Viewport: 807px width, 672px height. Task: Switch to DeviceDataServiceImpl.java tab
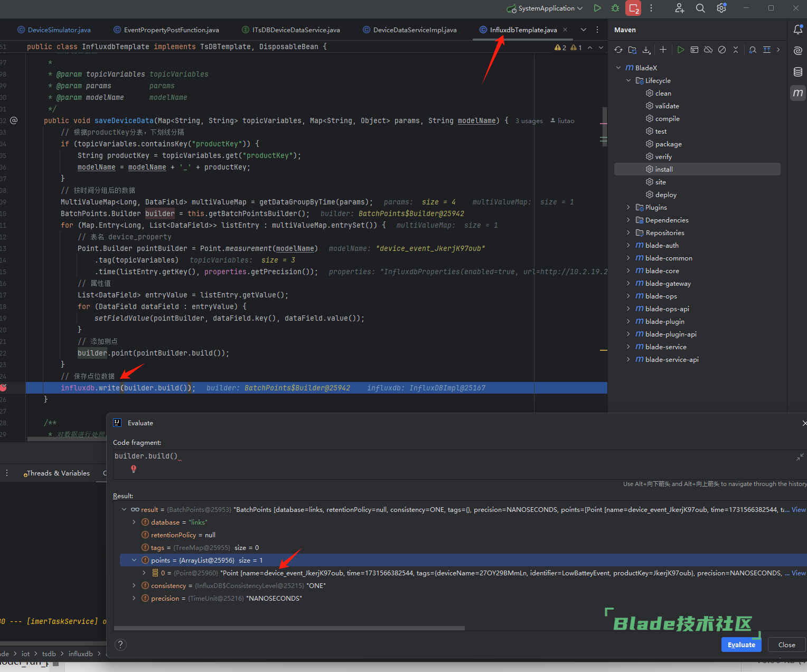click(x=410, y=30)
